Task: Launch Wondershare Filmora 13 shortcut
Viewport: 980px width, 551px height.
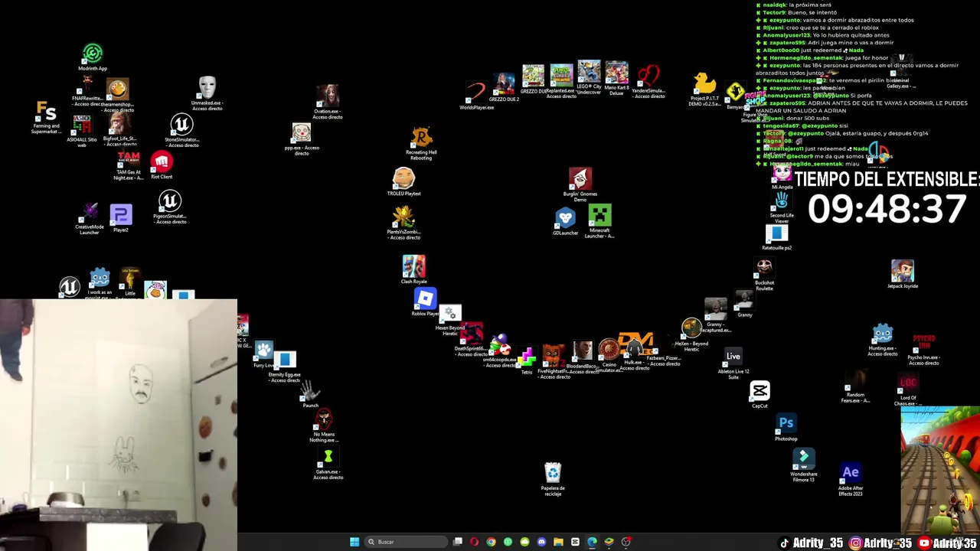Action: (x=803, y=465)
